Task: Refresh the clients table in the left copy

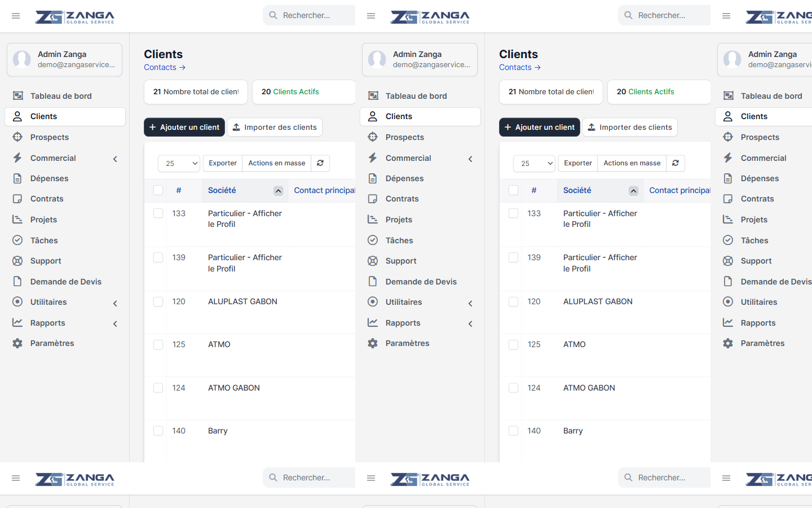Action: (320, 163)
